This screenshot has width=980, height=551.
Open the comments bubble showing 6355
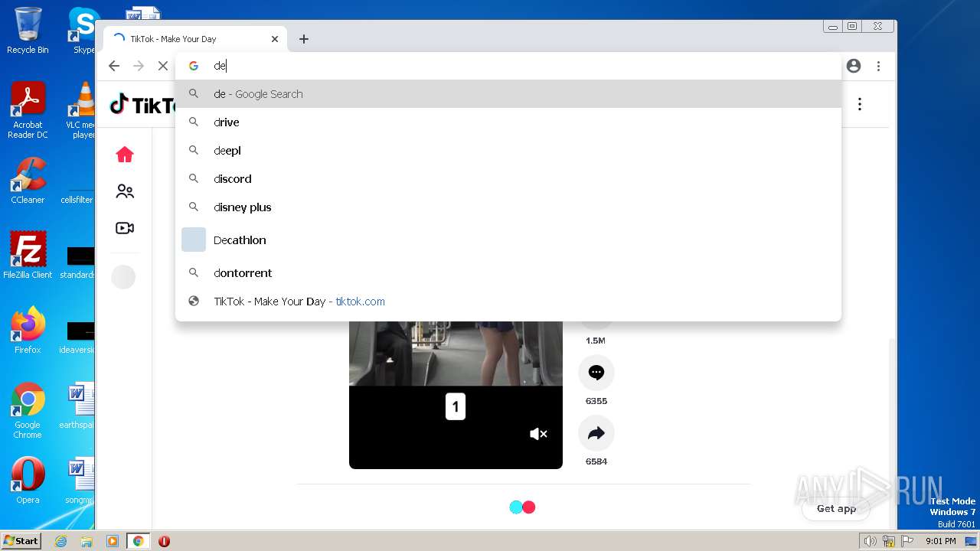click(x=596, y=373)
